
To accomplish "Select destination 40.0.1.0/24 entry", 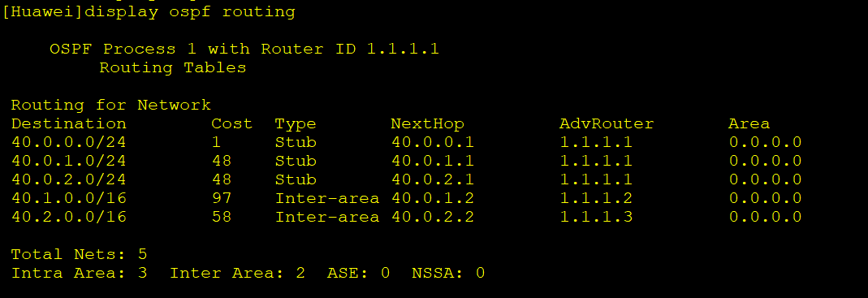I will (x=69, y=161).
